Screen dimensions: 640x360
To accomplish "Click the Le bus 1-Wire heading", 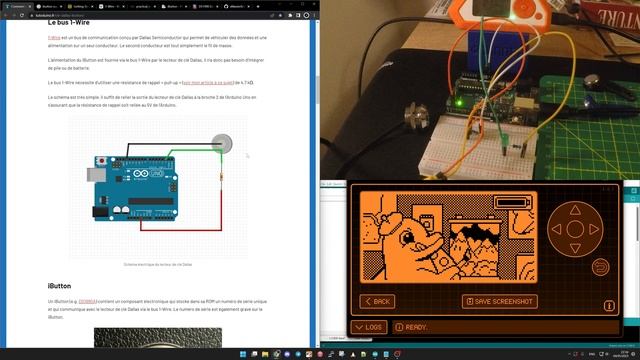I will pos(69,22).
